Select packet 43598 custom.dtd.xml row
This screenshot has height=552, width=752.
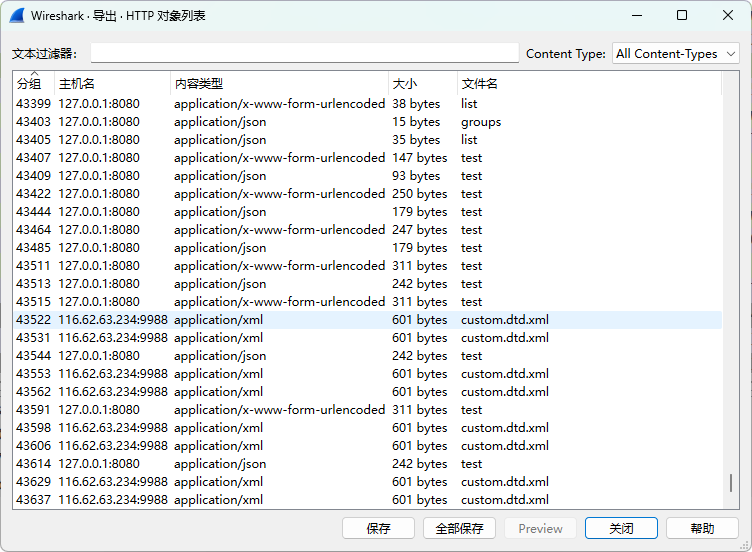click(367, 428)
